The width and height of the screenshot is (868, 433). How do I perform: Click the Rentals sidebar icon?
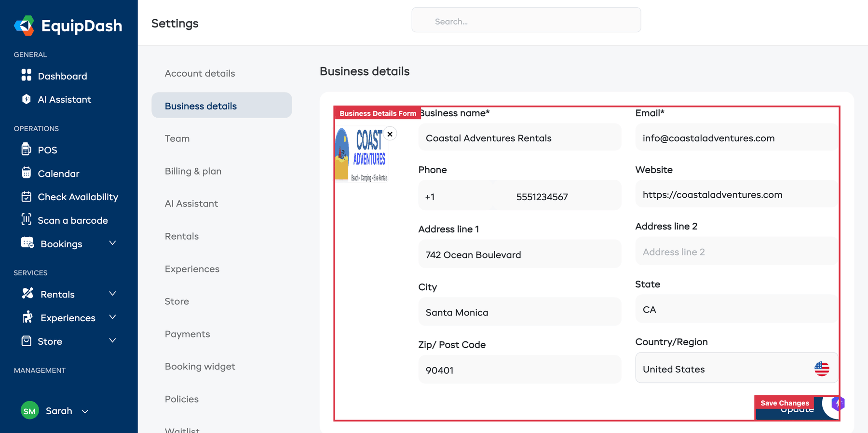click(x=27, y=293)
